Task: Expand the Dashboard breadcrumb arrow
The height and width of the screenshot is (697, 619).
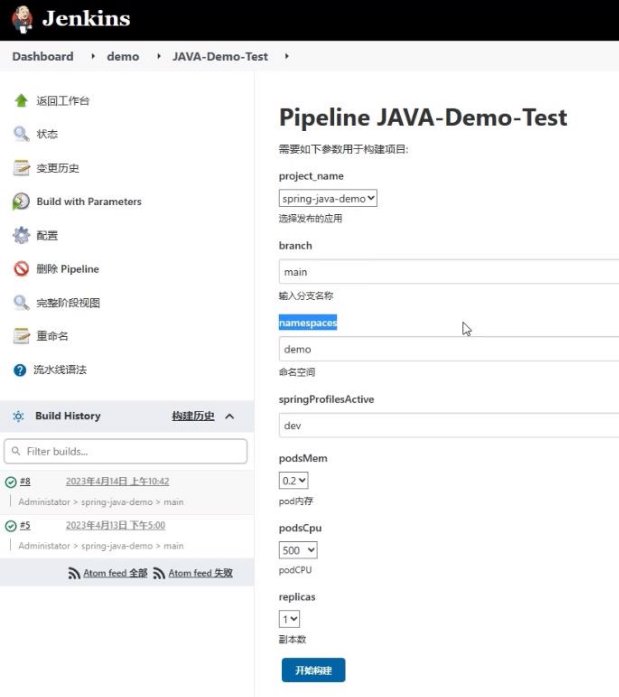Action: [93, 56]
